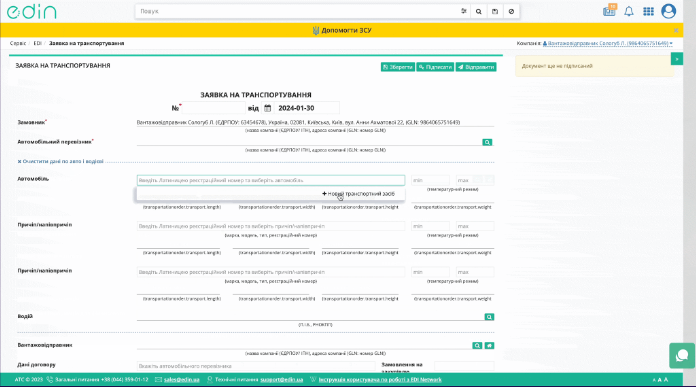Screen dimensions: 696x387
Task: Click the Відправити button
Action: (x=476, y=67)
